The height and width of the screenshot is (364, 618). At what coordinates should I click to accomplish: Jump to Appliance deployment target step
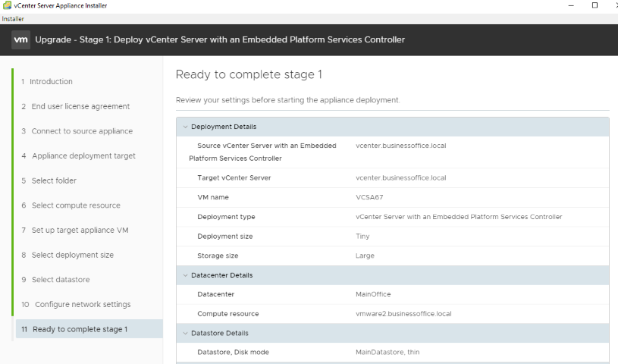coord(83,156)
